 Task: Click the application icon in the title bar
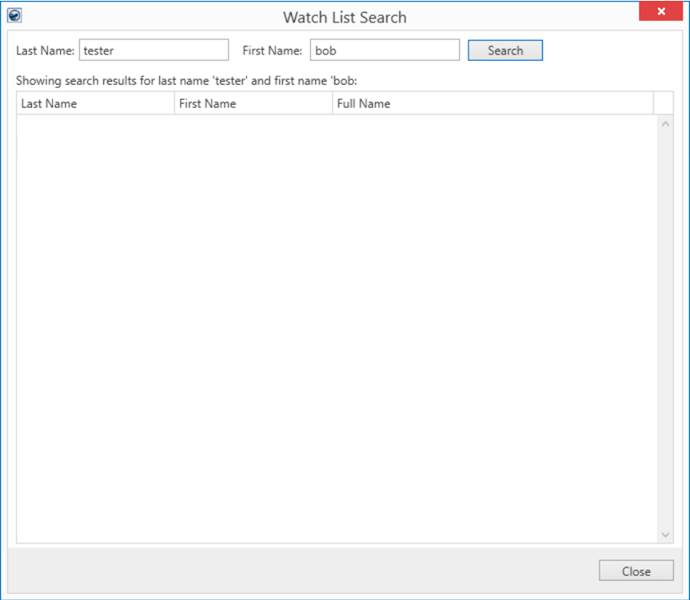14,16
